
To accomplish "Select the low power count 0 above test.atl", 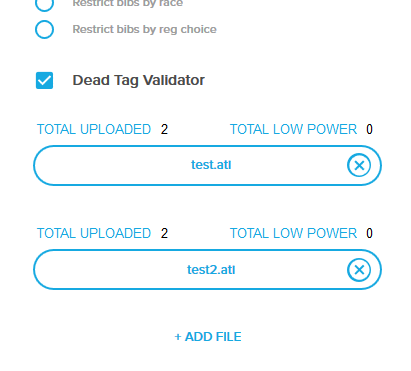I will click(x=369, y=129).
